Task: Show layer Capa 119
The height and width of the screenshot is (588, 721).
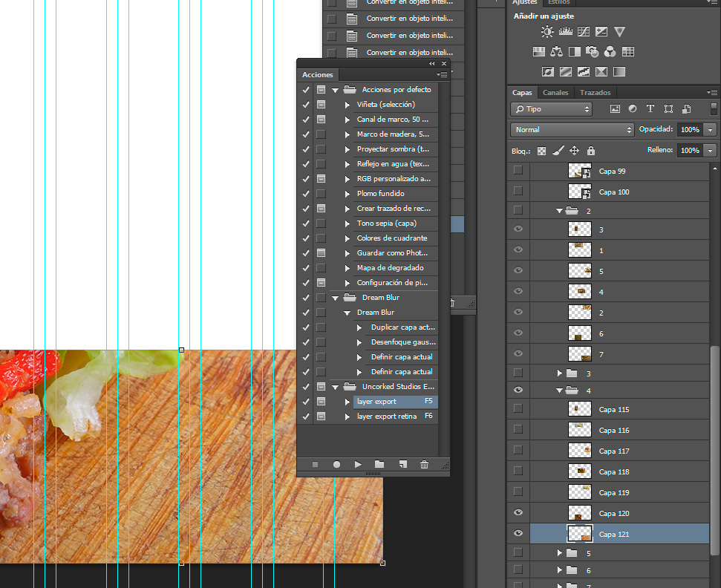Action: [x=518, y=491]
